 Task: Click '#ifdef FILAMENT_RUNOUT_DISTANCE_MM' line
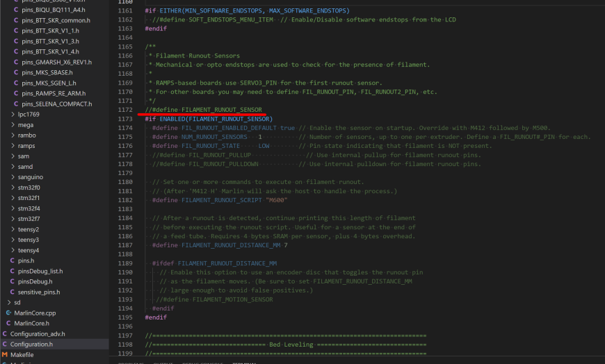click(x=214, y=263)
